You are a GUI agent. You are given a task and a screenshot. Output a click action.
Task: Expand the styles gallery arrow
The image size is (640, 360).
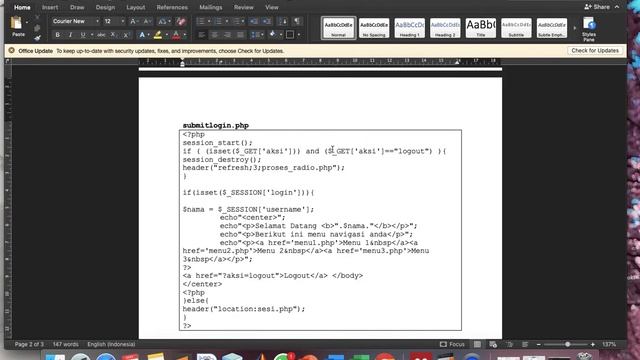tap(575, 28)
